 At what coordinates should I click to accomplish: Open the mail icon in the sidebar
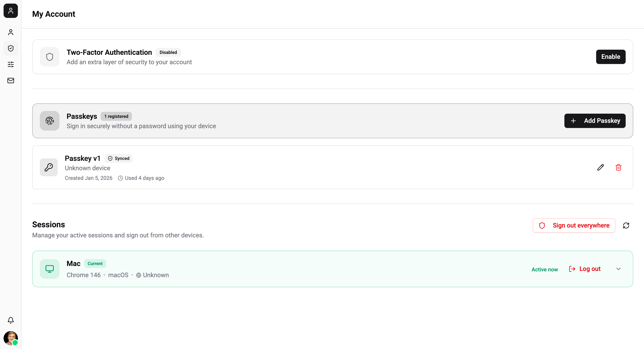[x=11, y=80]
